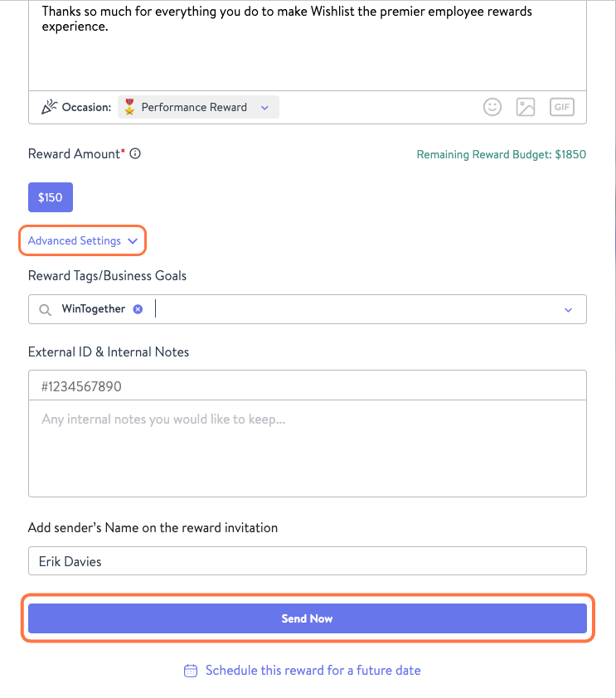This screenshot has width=616, height=698.
Task: Click the calendar icon beside the schedule link
Action: pos(192,670)
